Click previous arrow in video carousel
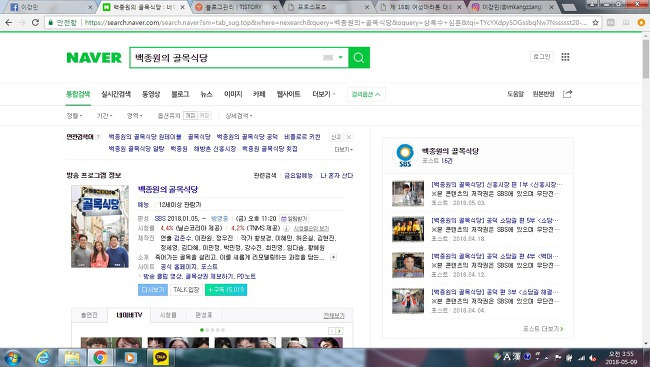 [332, 331]
